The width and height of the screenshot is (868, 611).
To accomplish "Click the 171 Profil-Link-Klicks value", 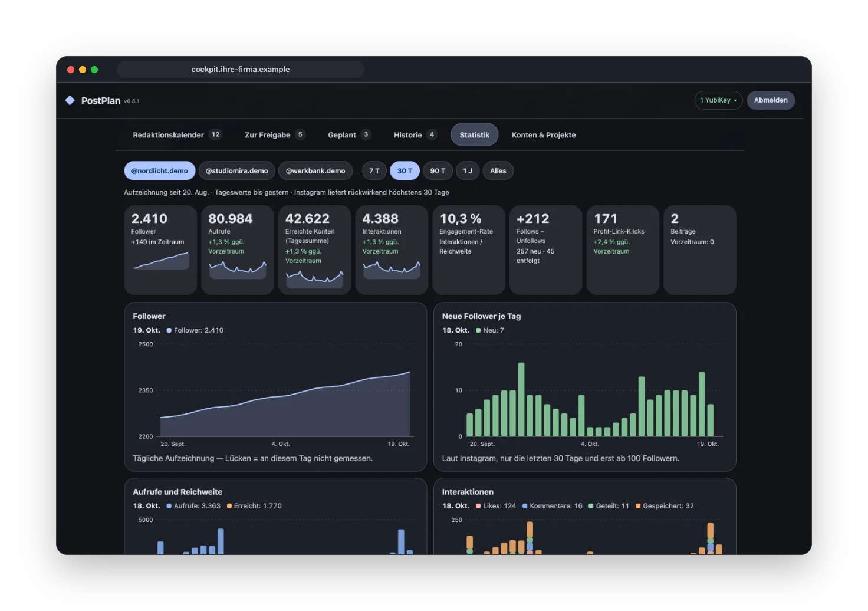I will (x=605, y=219).
